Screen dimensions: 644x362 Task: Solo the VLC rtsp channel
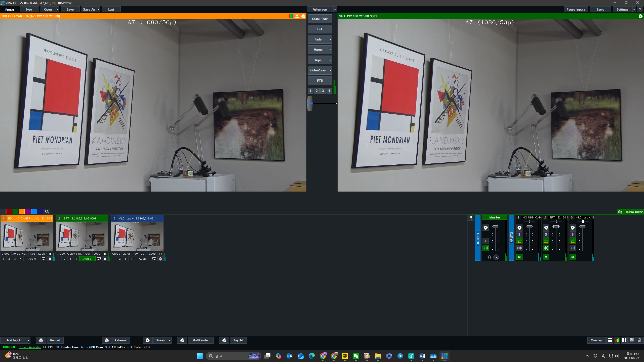573,235
